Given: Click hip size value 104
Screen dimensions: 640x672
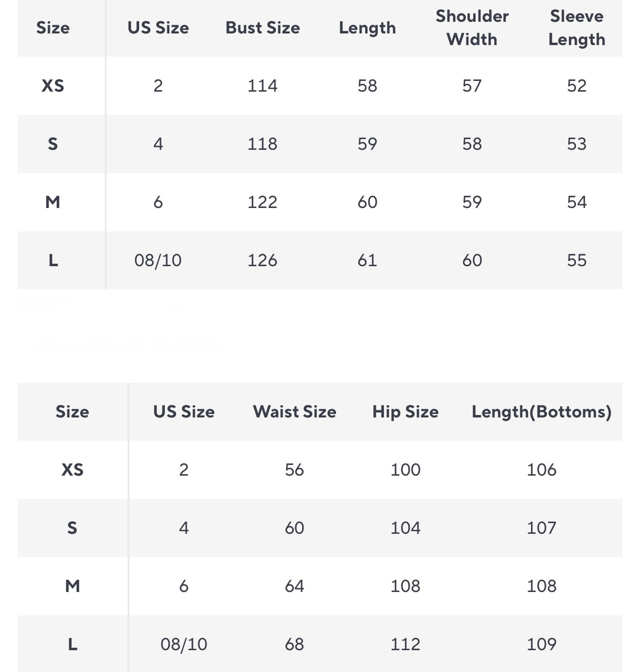Looking at the screenshot, I should point(405,528).
